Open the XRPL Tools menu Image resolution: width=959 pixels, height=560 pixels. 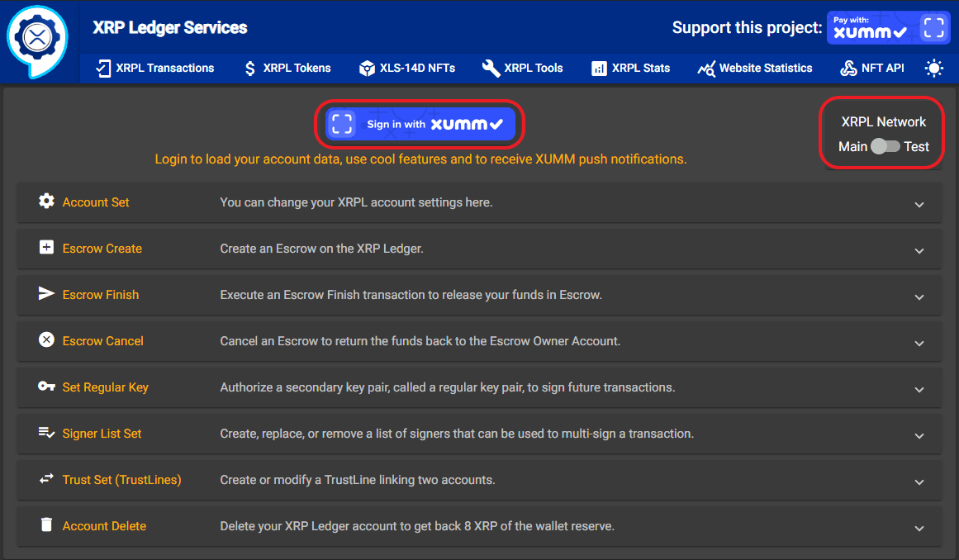(522, 69)
